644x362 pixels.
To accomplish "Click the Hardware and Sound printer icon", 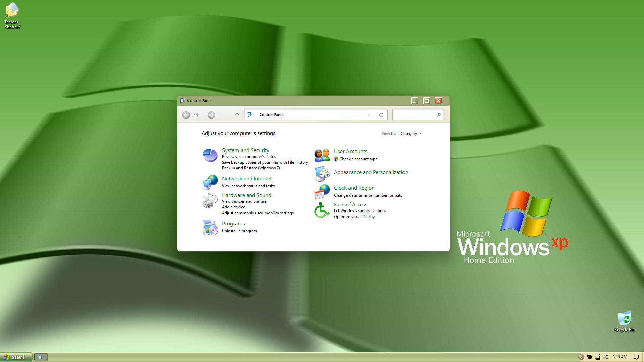I will click(210, 200).
